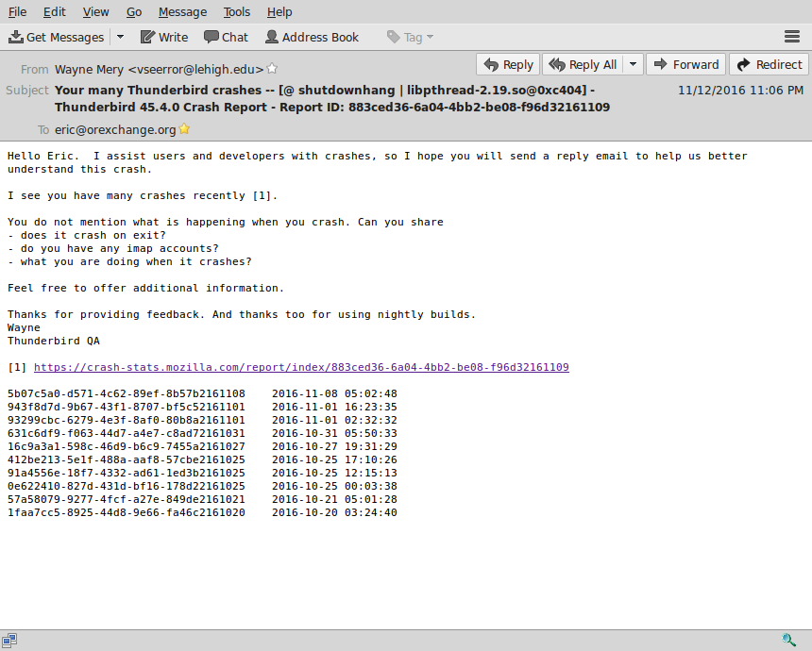812x651 pixels.
Task: Open the Address Book
Action: [312, 37]
